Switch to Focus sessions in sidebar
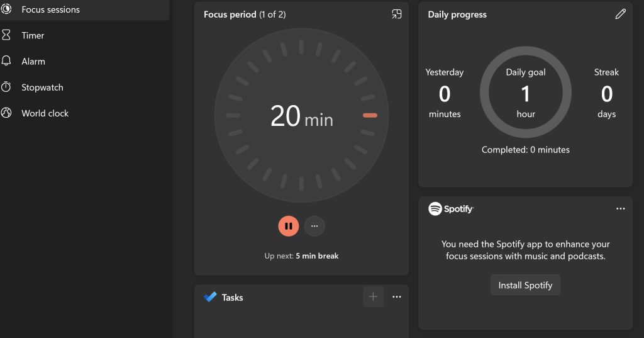The height and width of the screenshot is (338, 644). coord(50,9)
